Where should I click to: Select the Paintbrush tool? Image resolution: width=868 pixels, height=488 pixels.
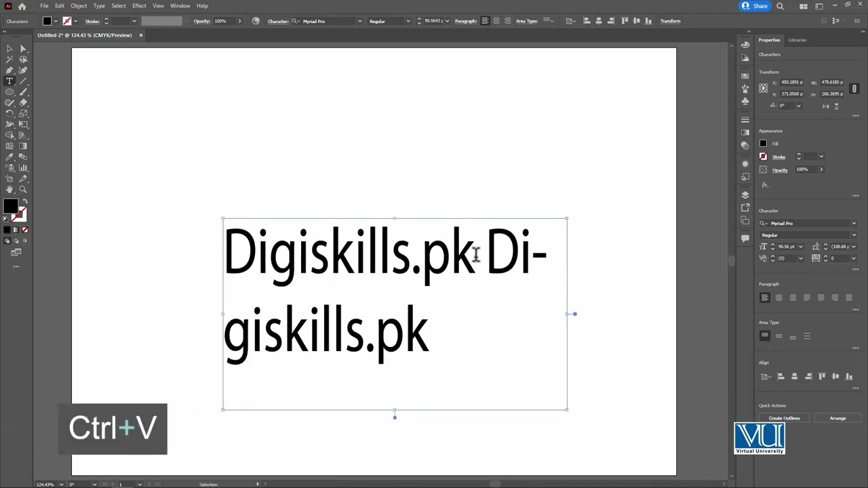tap(23, 92)
